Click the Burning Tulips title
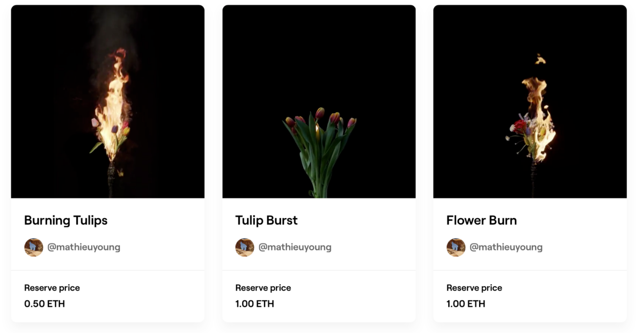The height and width of the screenshot is (333, 644). click(66, 220)
